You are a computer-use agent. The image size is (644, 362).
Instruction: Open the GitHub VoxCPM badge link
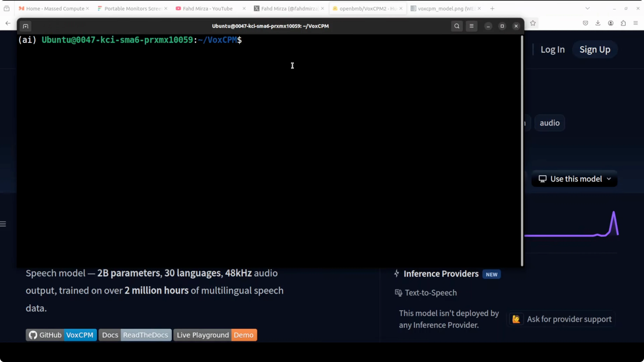tap(61, 335)
